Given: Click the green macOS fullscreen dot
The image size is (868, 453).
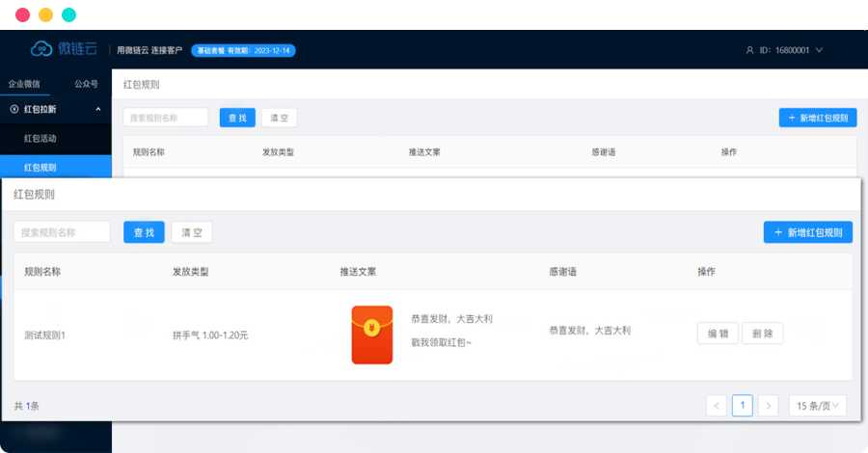Looking at the screenshot, I should pos(68,15).
